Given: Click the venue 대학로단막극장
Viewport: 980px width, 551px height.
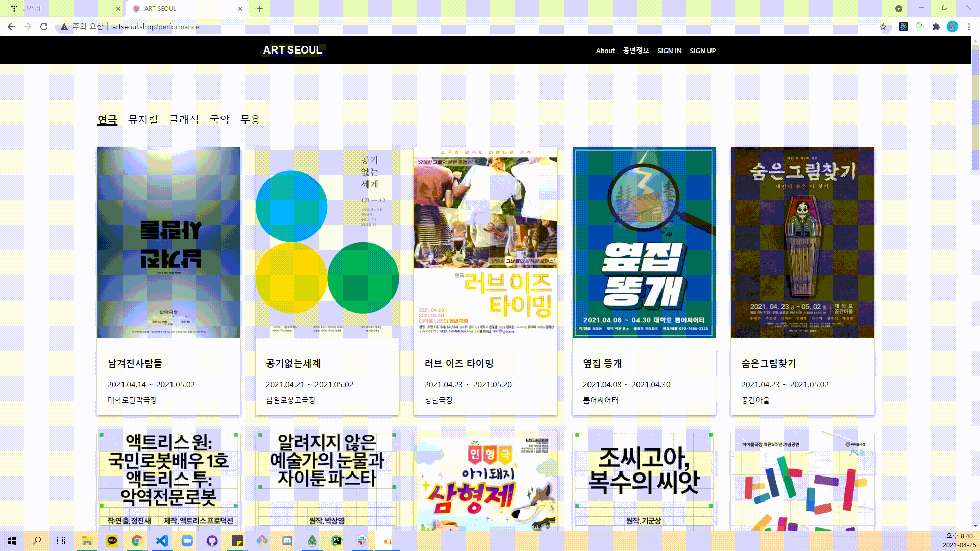Looking at the screenshot, I should click(132, 400).
